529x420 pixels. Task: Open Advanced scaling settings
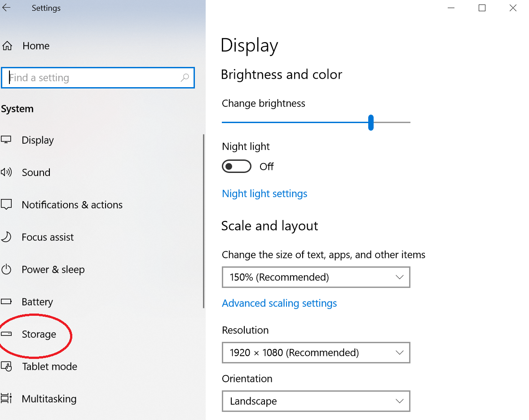point(279,303)
